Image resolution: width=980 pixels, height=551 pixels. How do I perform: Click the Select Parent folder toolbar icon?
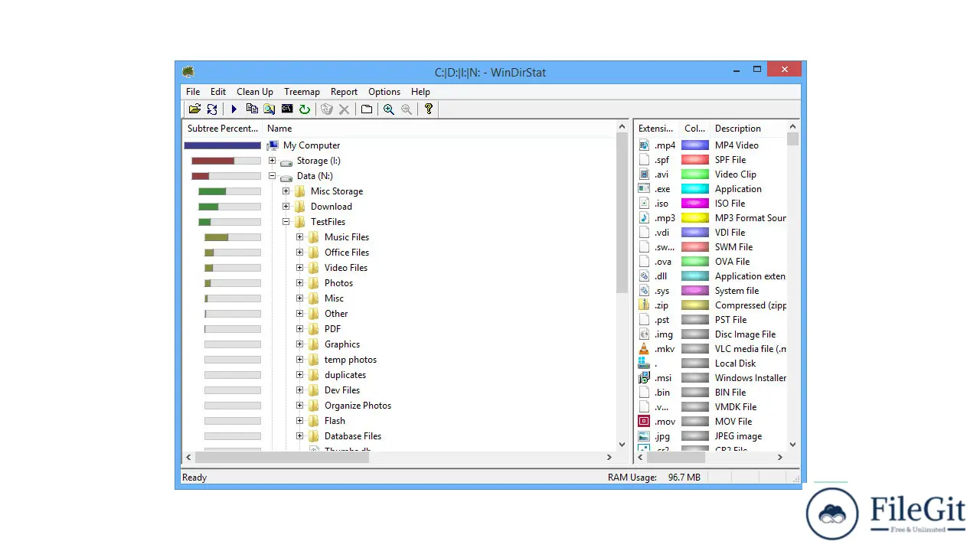pos(367,109)
